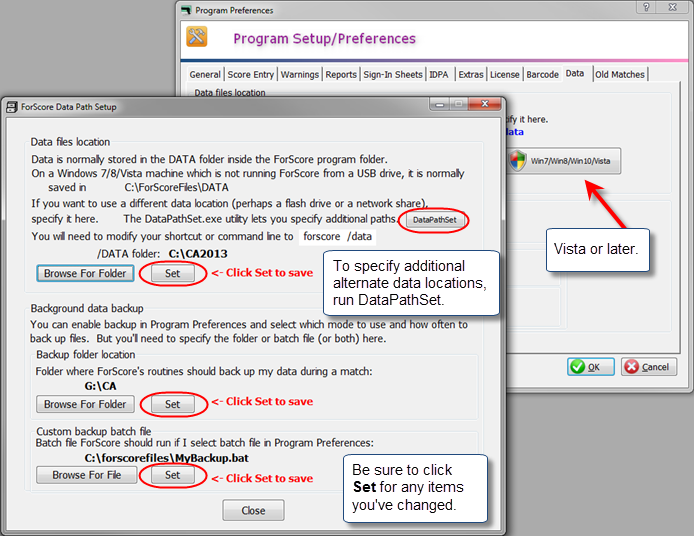The height and width of the screenshot is (536, 694).
Task: Click Set for the G:\CA backup folder
Action: [x=173, y=404]
